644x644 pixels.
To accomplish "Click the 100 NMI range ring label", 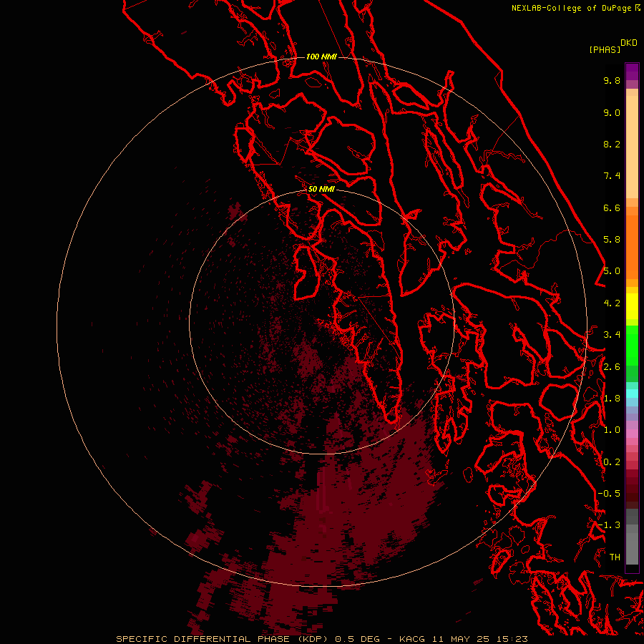I will pyautogui.click(x=321, y=57).
